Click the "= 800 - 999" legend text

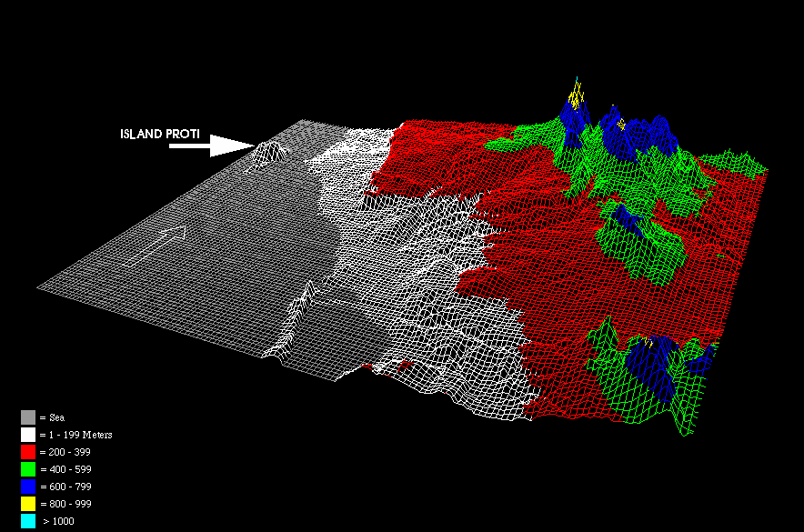pyautogui.click(x=65, y=504)
